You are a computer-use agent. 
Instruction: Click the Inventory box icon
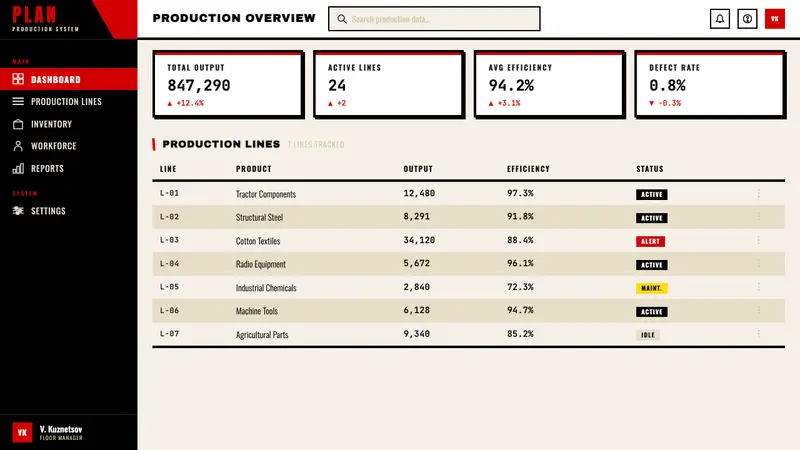click(x=18, y=124)
